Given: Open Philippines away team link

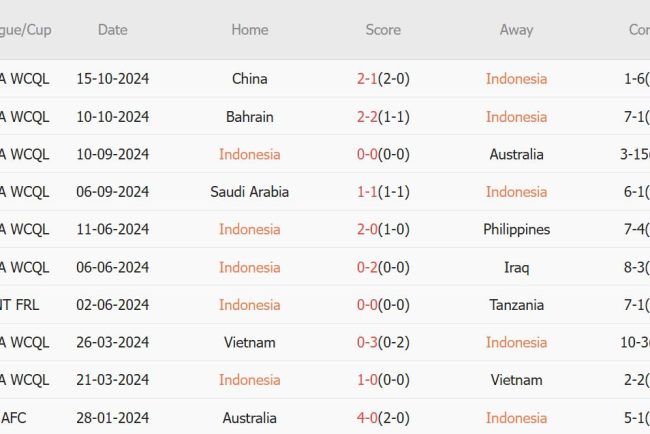Looking at the screenshot, I should click(x=516, y=230).
